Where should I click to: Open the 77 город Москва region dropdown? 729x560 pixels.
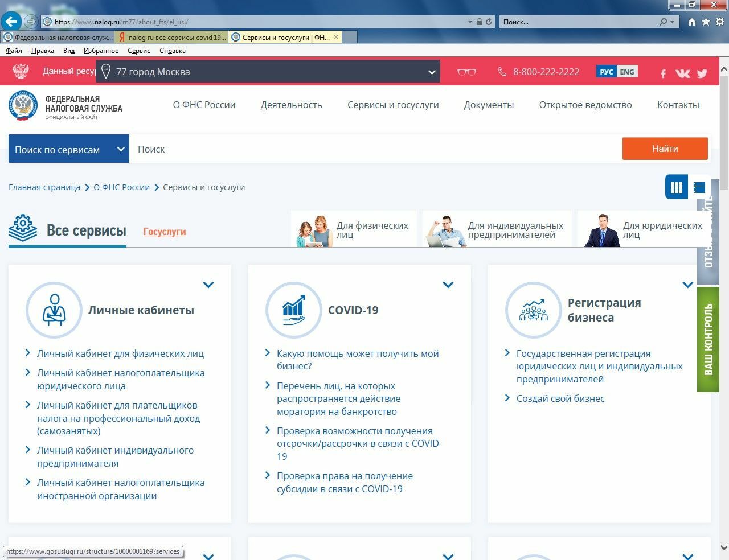click(x=268, y=72)
